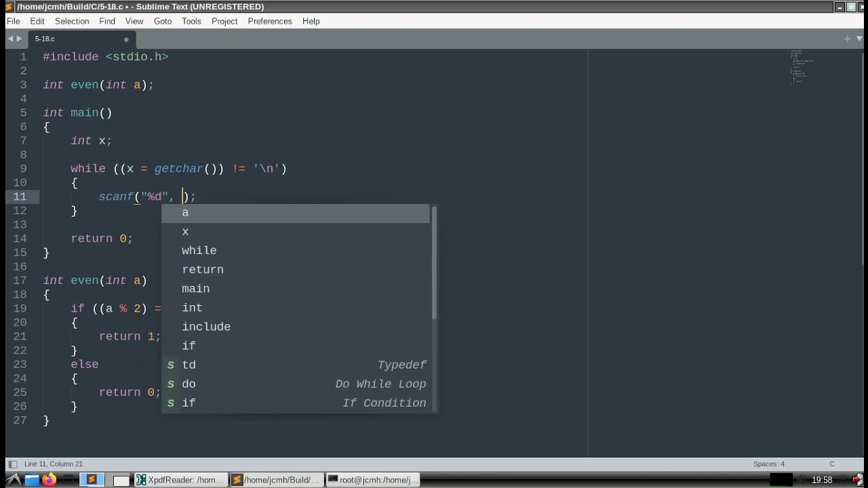This screenshot has width=868, height=488.
Task: Switch to /home/jcmh/Build taskbar window
Action: tap(275, 480)
